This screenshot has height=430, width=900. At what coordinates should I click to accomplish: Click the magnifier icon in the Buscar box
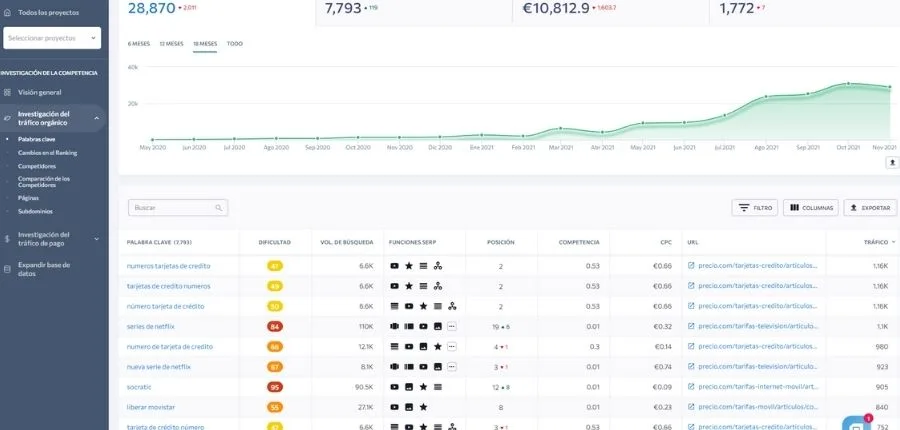tap(218, 208)
